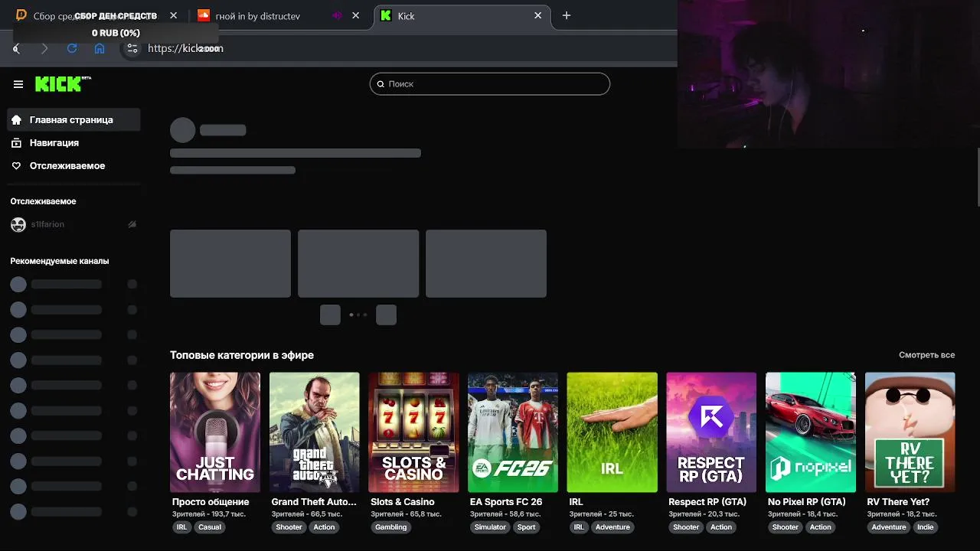Go back with the browser back arrow
Image resolution: width=980 pixels, height=551 pixels.
[x=16, y=48]
